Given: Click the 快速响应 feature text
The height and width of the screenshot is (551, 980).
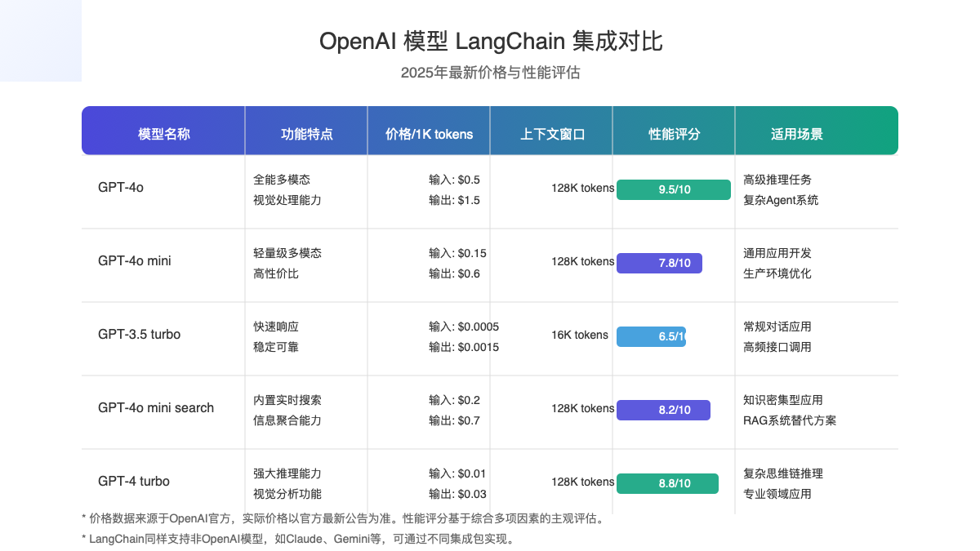Looking at the screenshot, I should (x=276, y=327).
